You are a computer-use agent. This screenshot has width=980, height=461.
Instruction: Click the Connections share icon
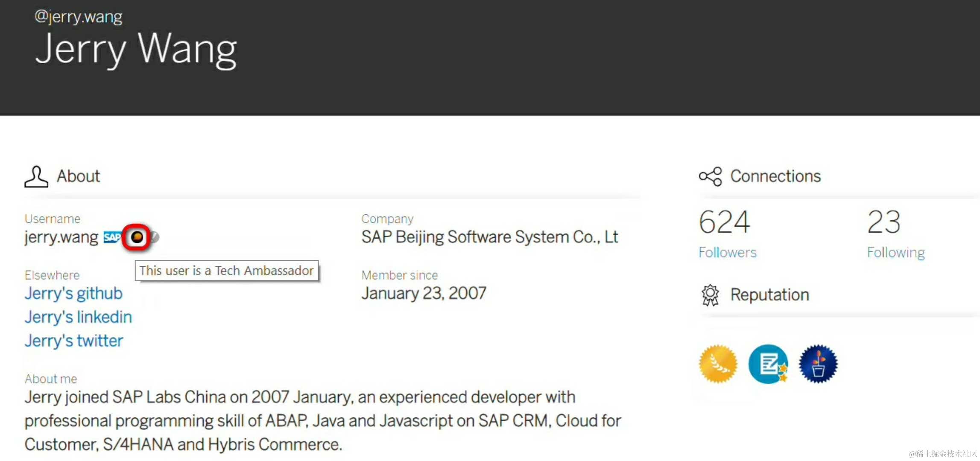[710, 176]
